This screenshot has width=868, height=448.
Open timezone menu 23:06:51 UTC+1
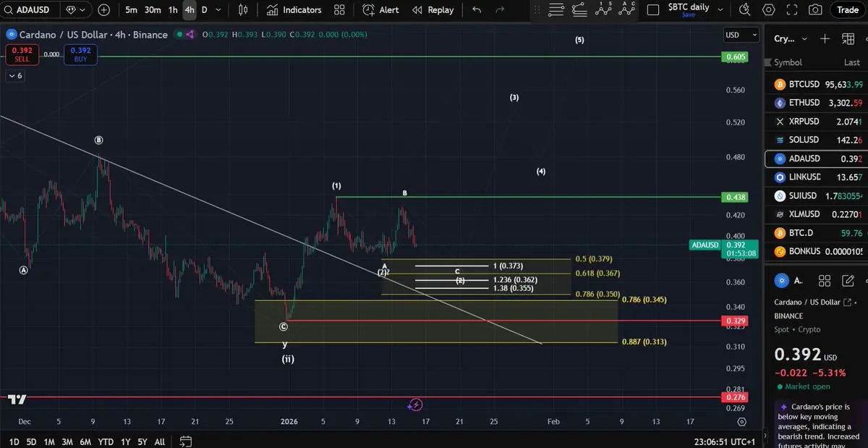click(725, 441)
